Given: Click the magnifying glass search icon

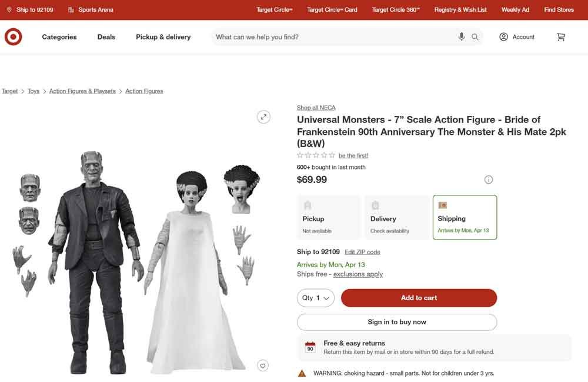Looking at the screenshot, I should (x=475, y=37).
